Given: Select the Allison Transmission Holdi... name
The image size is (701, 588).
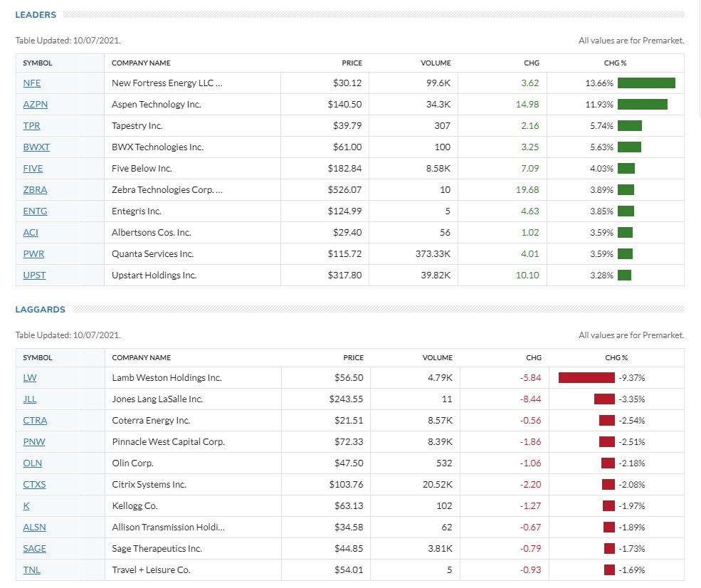Looking at the screenshot, I should 169,527.
